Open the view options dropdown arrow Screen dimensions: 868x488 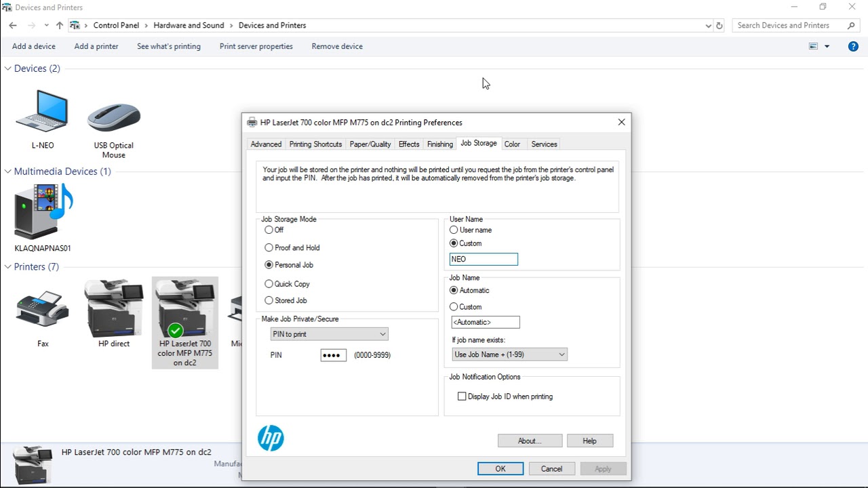tap(827, 46)
